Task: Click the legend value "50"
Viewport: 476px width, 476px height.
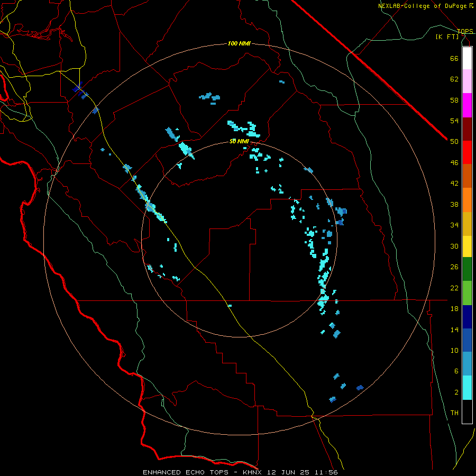Action: 454,141
